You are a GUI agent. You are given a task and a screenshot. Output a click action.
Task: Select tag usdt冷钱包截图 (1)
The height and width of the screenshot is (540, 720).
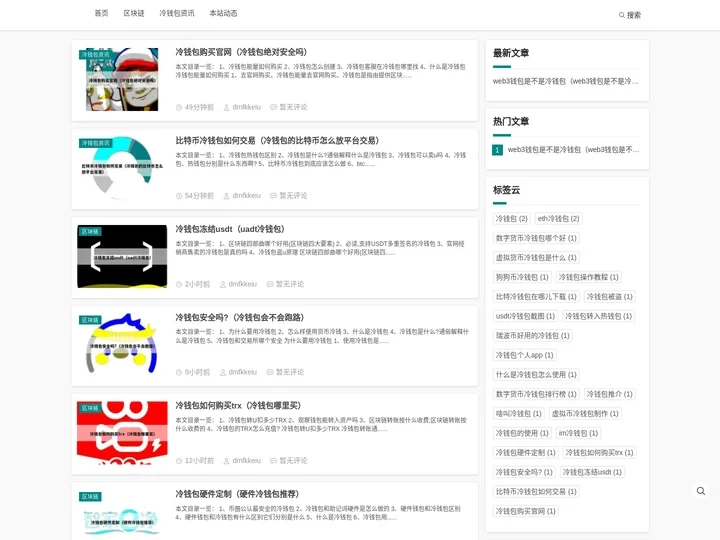(525, 316)
